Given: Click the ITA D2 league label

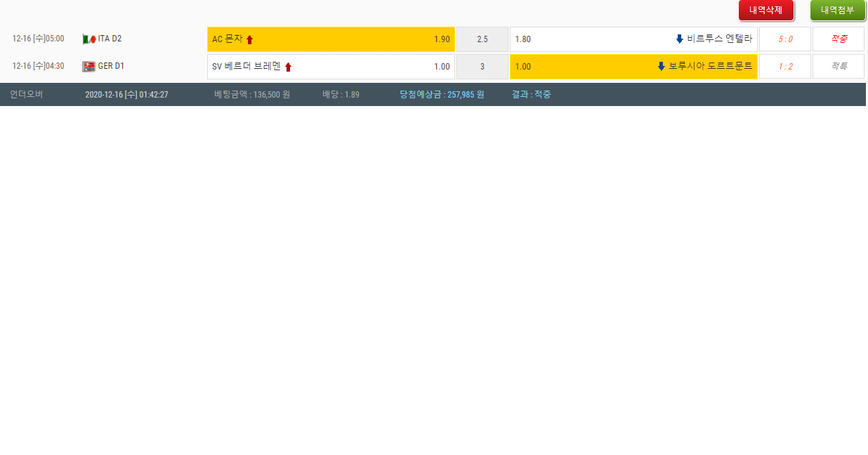Looking at the screenshot, I should tap(110, 39).
